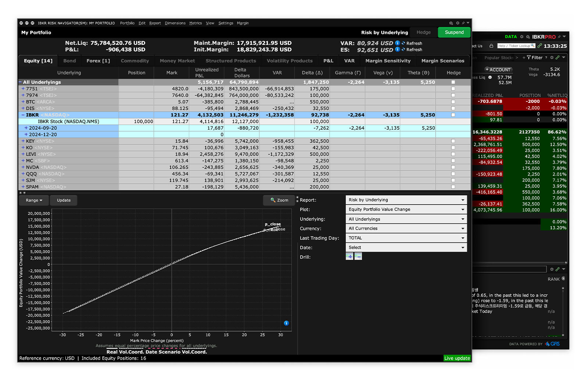Click the news panel vertical scrollbar

pyautogui.click(x=563, y=312)
